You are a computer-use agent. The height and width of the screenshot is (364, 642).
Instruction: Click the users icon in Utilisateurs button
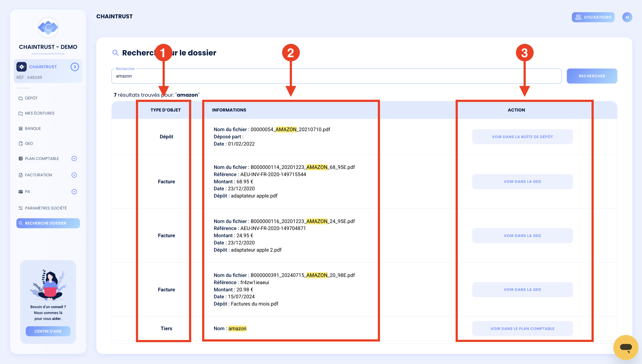click(578, 17)
